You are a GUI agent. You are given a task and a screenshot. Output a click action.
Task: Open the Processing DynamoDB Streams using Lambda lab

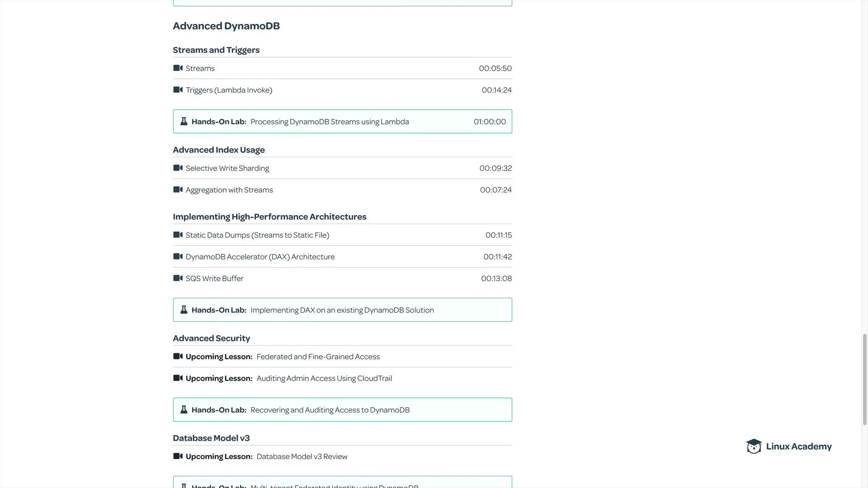330,122
